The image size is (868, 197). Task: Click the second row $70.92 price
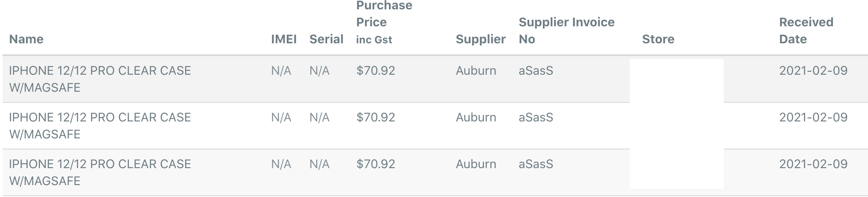click(x=376, y=117)
